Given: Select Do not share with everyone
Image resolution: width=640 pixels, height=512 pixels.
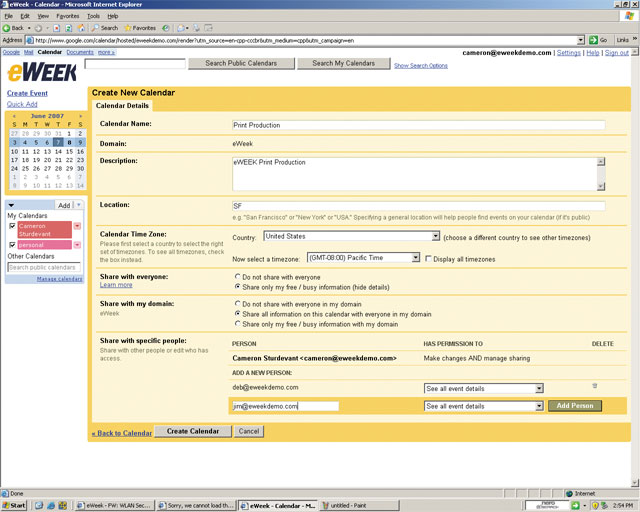Looking at the screenshot, I should tap(238, 277).
